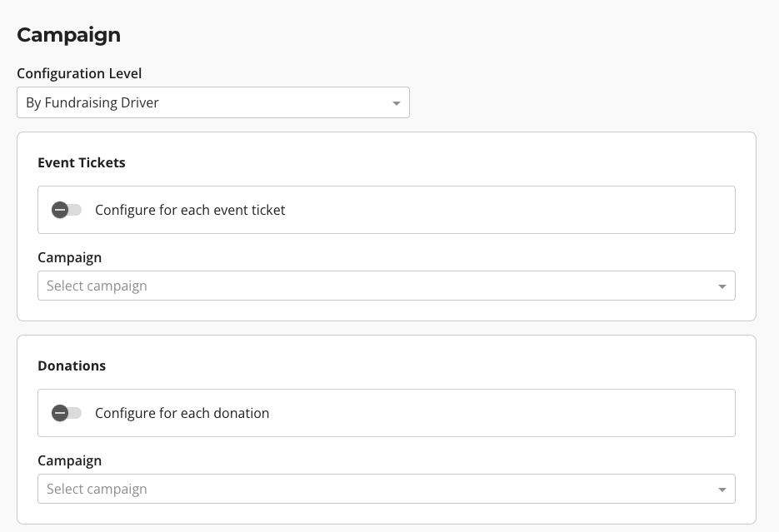Screen dimensions: 779x532
Task: Click the minus icon on the event ticket toggle
Action: pos(60,210)
